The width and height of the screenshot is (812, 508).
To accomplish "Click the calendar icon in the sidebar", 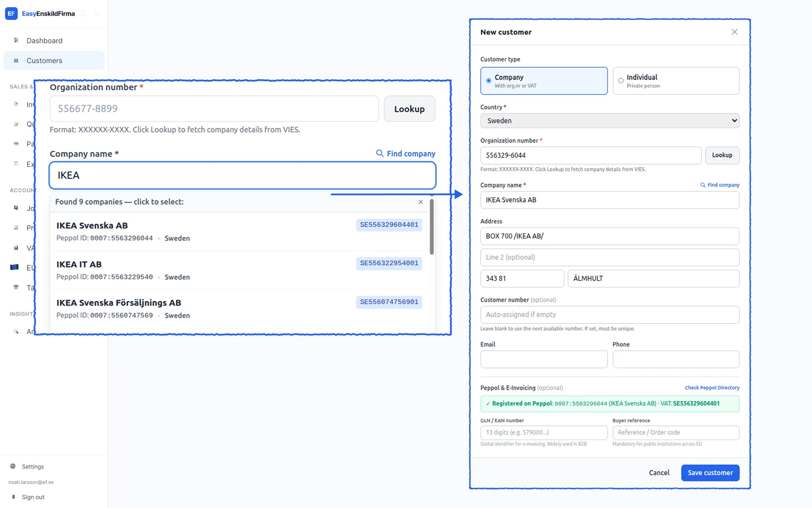I will (16, 287).
